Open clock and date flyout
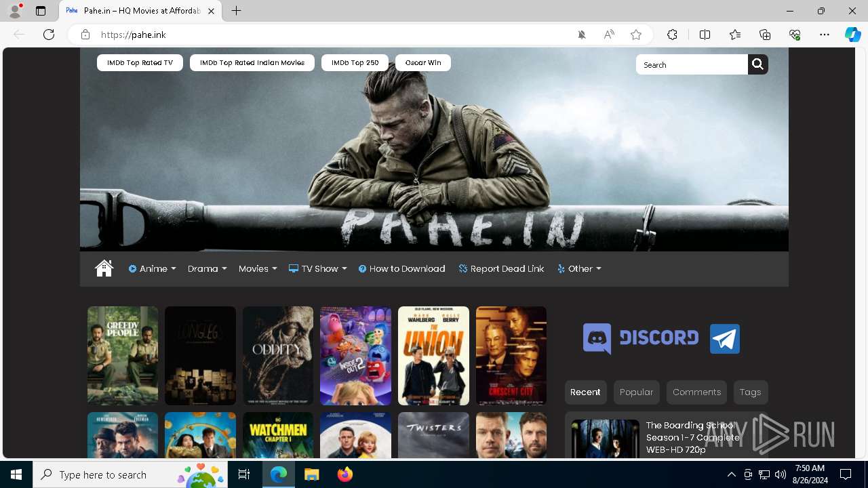868x488 pixels. 810,474
